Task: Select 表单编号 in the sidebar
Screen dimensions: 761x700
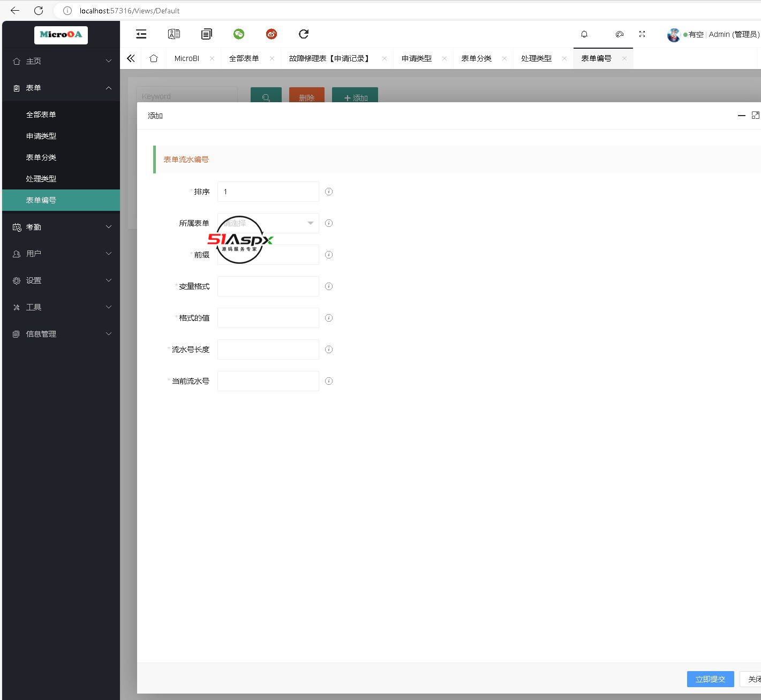Action: [61, 200]
